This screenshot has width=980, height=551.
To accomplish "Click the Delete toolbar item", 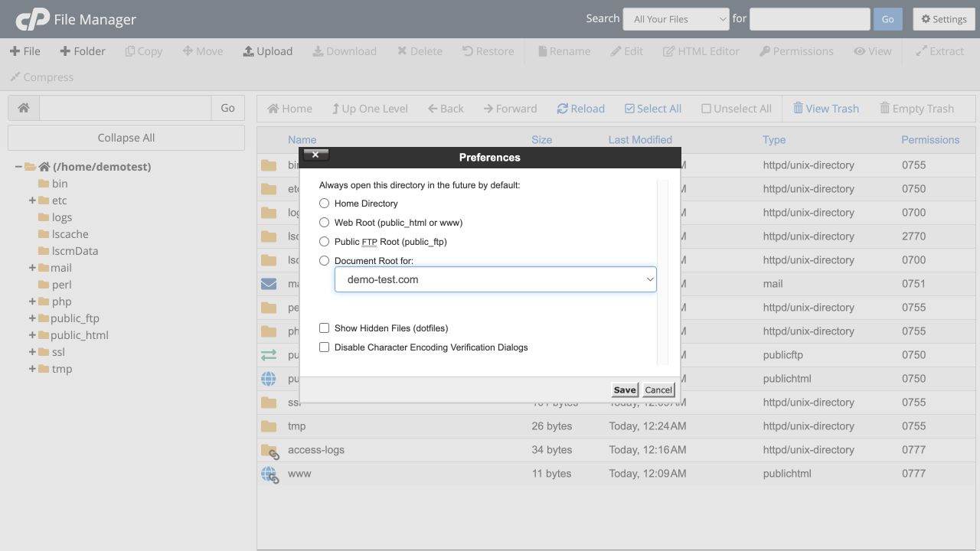I will coord(420,51).
